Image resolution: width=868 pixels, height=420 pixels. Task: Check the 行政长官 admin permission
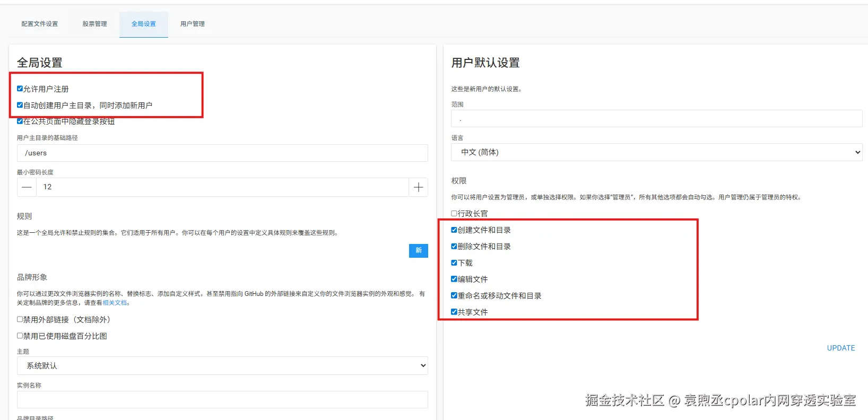pos(454,213)
